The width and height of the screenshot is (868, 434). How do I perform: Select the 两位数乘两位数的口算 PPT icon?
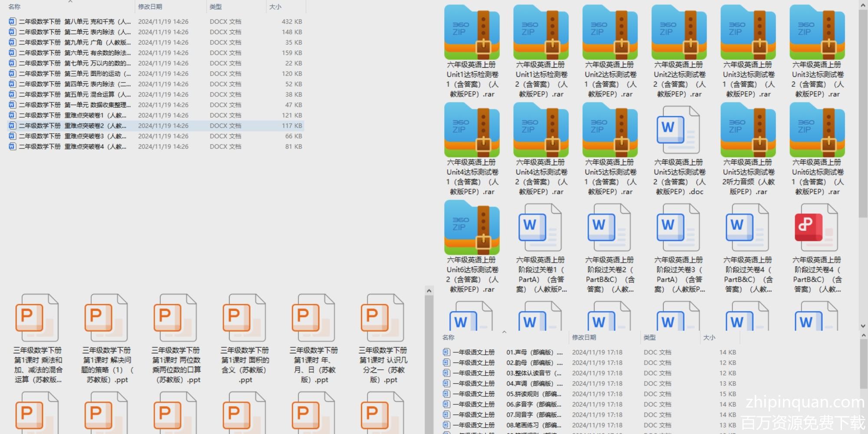175,318
